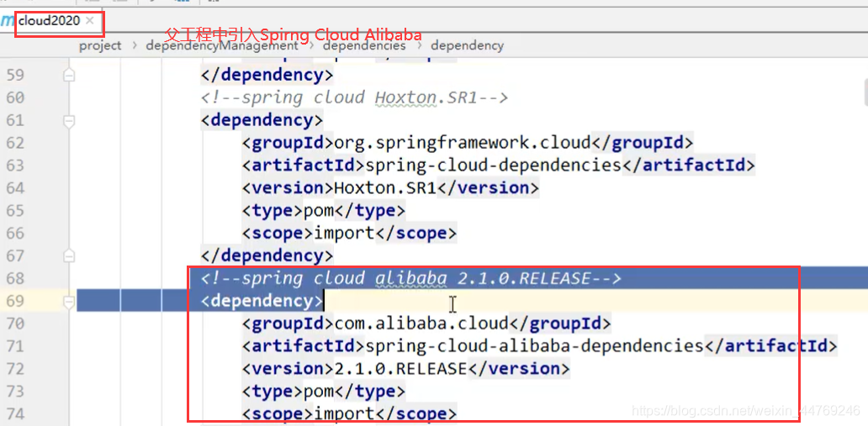The image size is (868, 426).
Task: Click the 'import' scope value on line 74
Action: point(344,414)
